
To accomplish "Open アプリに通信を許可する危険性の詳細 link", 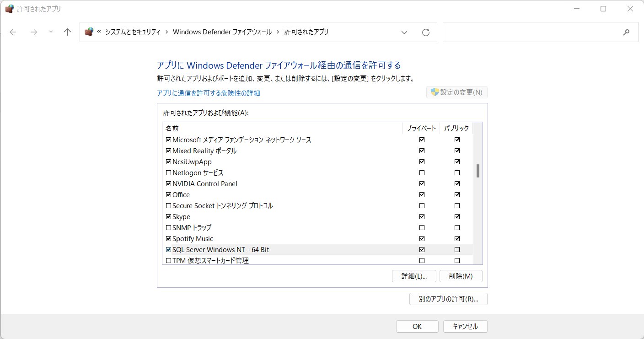I will (208, 93).
